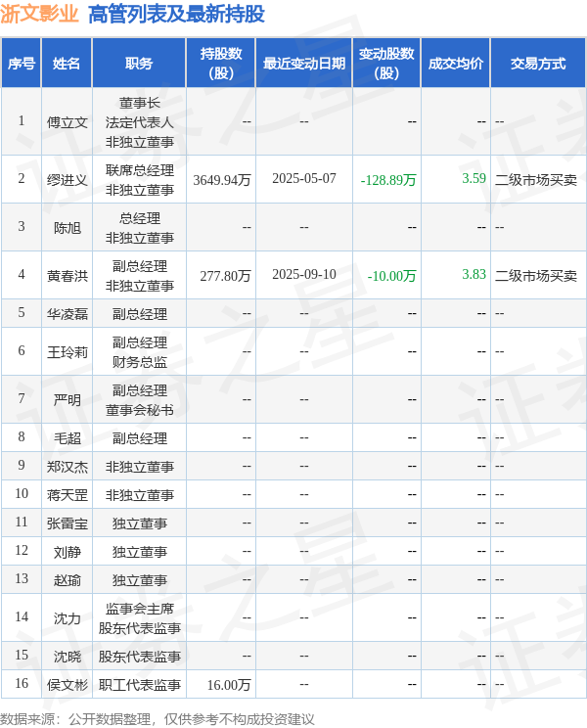Click average price 3.83
This screenshot has width=587, height=728.
(x=474, y=274)
